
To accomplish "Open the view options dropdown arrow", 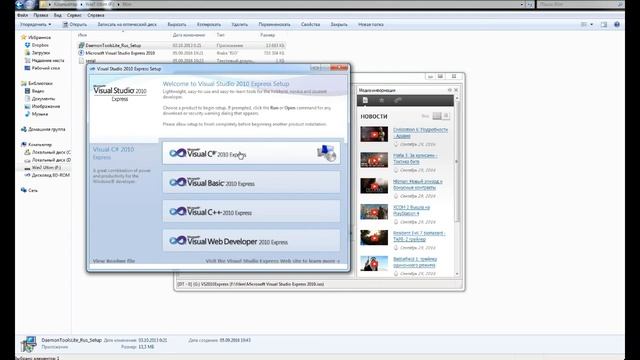I will pyautogui.click(x=592, y=24).
